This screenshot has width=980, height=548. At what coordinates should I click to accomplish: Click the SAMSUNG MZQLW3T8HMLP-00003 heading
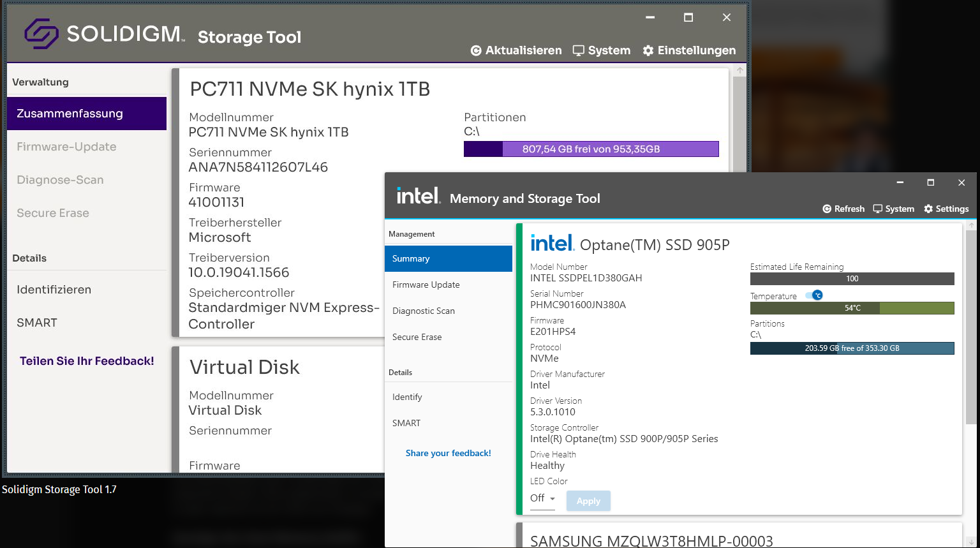(x=651, y=541)
